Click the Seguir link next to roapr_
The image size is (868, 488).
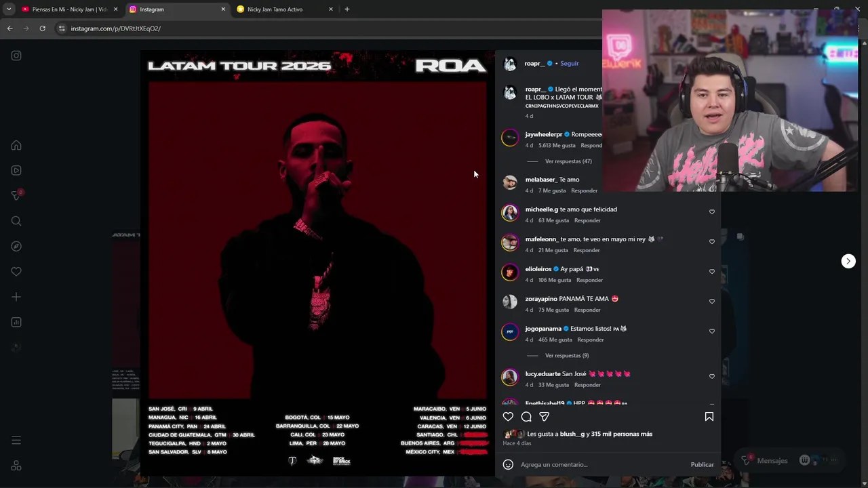[570, 64]
